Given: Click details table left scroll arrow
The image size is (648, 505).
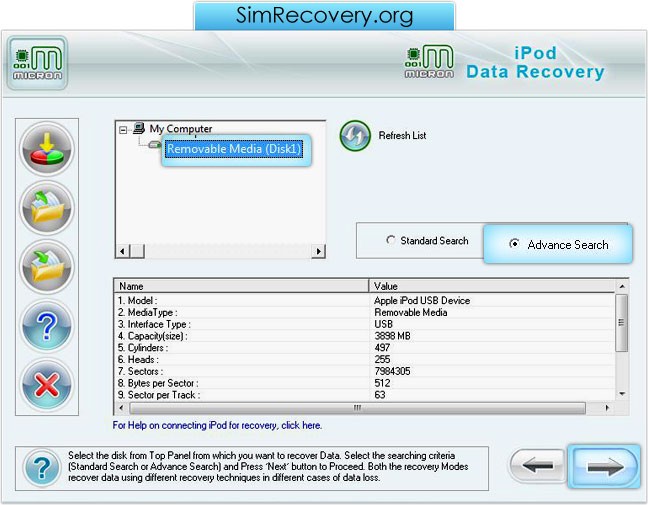Looking at the screenshot, I should [121, 408].
